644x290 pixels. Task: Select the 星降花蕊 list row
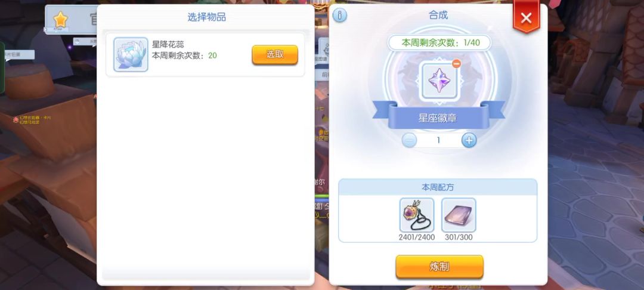click(205, 55)
